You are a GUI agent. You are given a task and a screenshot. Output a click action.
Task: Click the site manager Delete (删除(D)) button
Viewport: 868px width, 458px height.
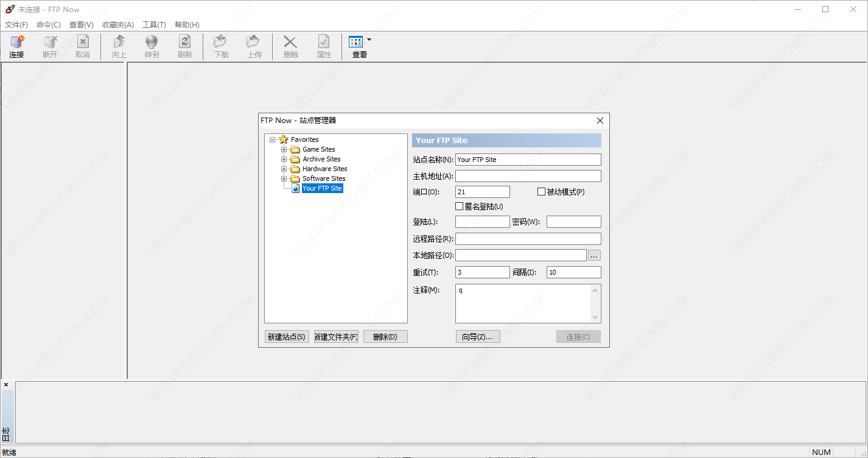(x=385, y=337)
